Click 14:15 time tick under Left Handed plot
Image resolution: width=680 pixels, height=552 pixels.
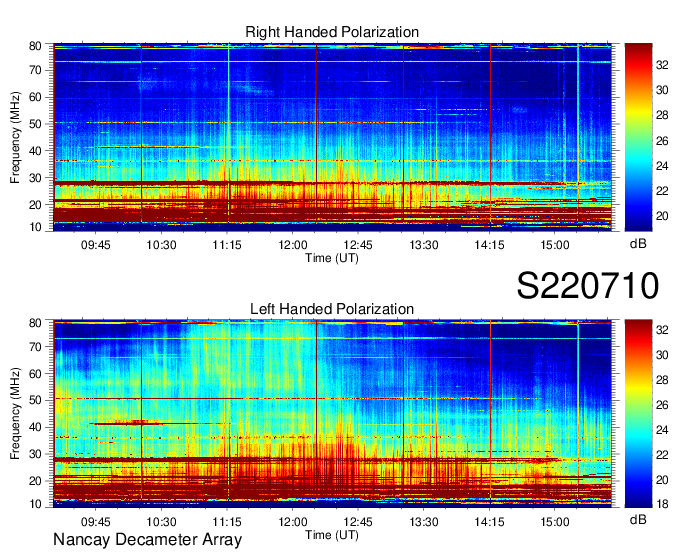[490, 522]
